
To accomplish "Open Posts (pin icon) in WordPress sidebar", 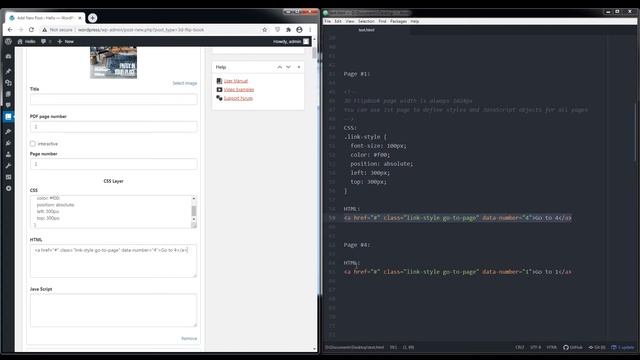I will (8, 71).
